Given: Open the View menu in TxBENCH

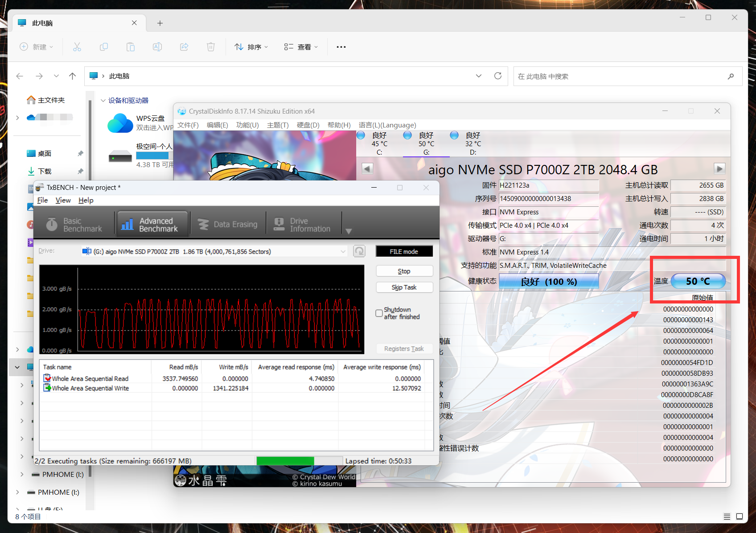Looking at the screenshot, I should click(63, 200).
